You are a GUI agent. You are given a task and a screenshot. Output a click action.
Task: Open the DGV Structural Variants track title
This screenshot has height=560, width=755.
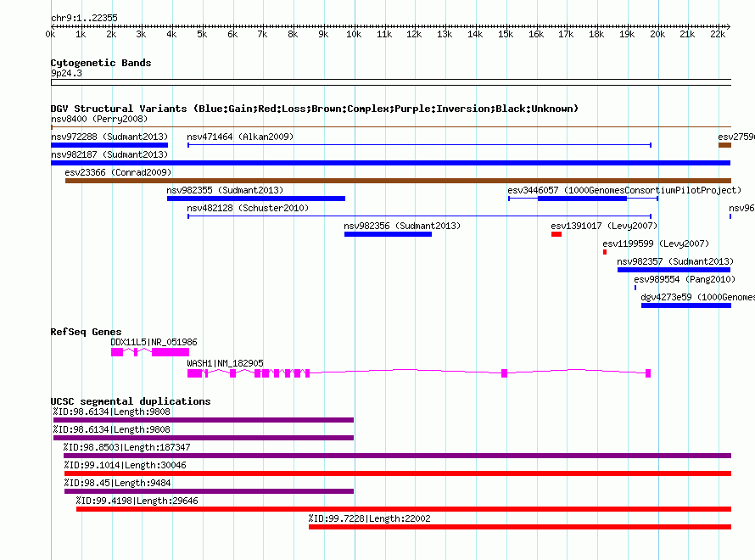point(315,109)
